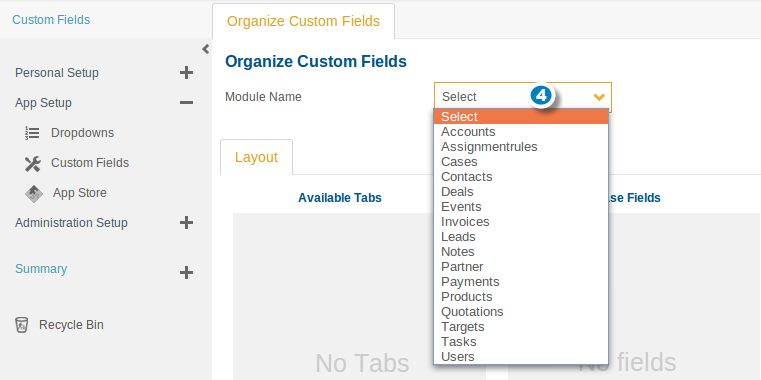Select Assignmentrules from the module list
761x380 pixels.
point(521,147)
